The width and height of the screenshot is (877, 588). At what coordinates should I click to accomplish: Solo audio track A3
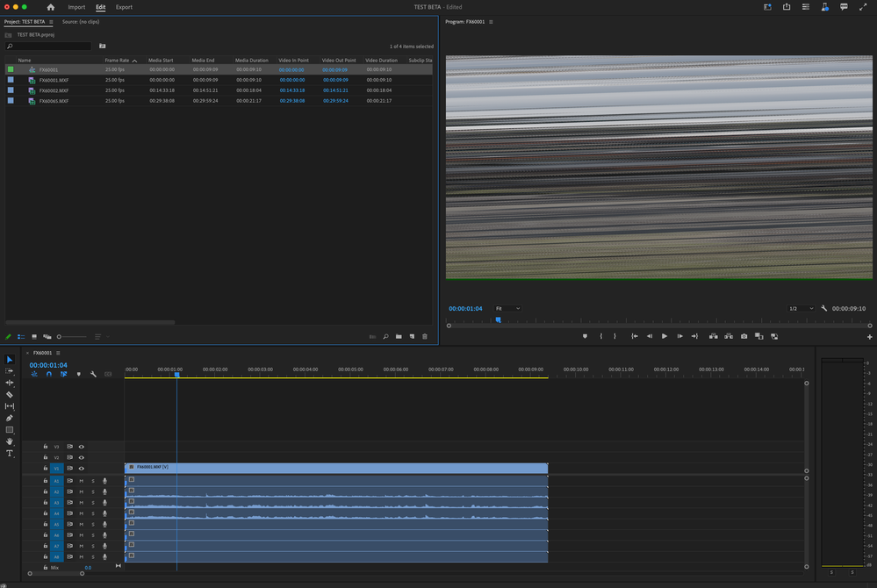[93, 503]
